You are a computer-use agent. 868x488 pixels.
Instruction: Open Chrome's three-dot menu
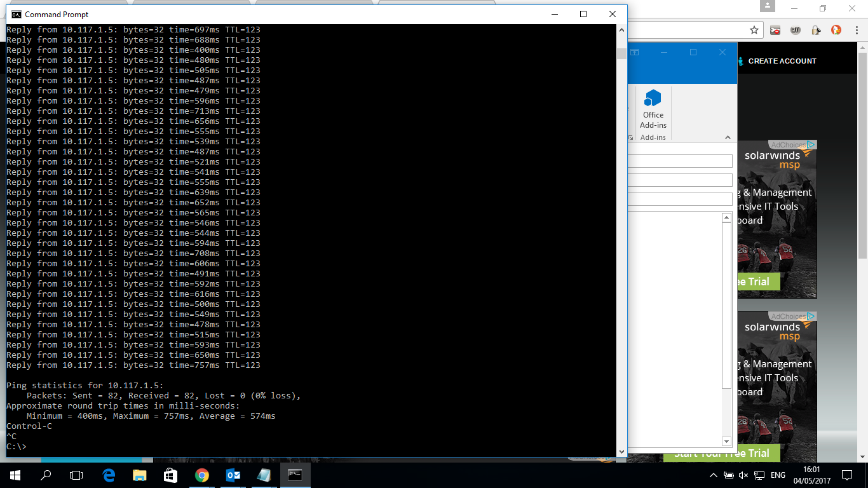point(856,30)
